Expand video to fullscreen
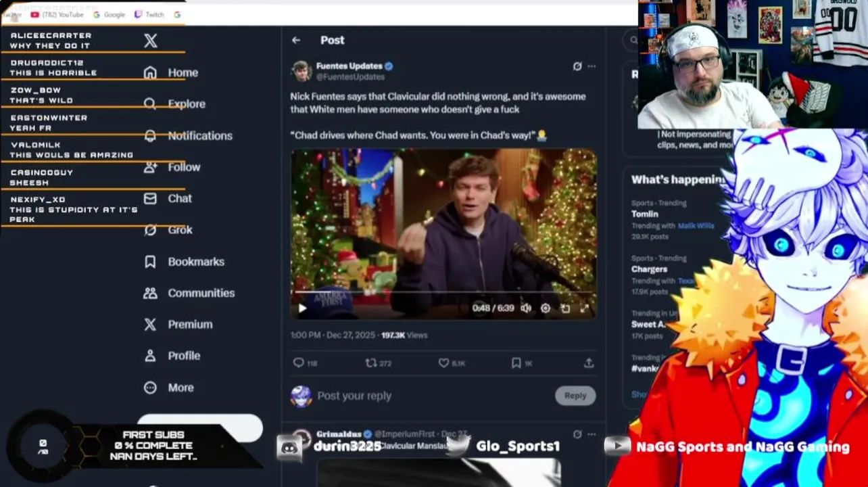 click(x=585, y=308)
